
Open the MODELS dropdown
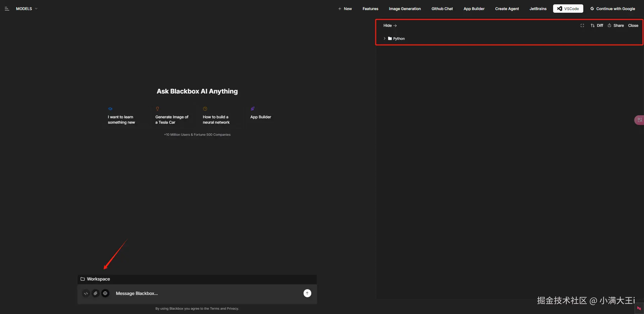pyautogui.click(x=26, y=9)
